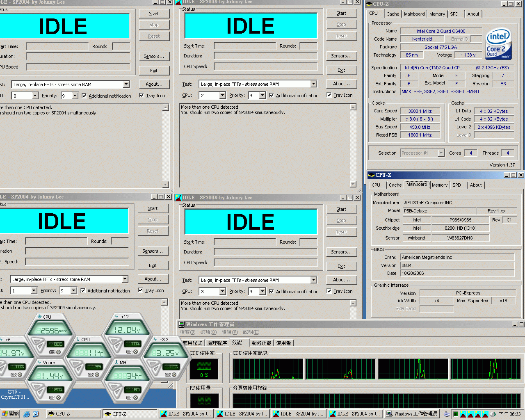Close the +12V voltage gauge
Screen dimensions: 525x420
pyautogui.click(x=135, y=352)
